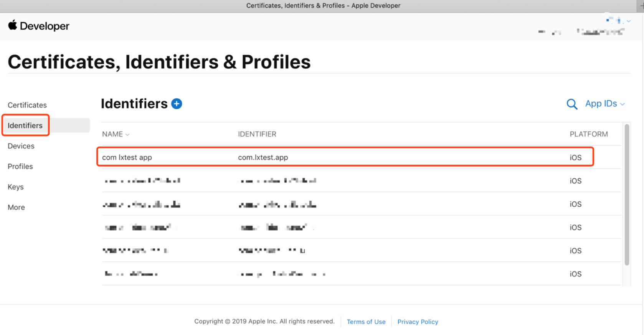Open Certificates in the sidebar
This screenshot has width=644, height=335.
(x=27, y=105)
